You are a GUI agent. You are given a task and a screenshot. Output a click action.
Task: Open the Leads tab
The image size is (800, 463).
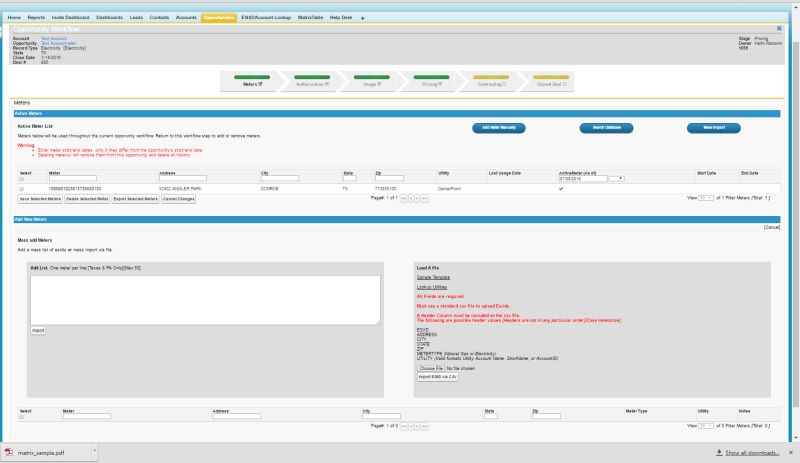pos(136,17)
